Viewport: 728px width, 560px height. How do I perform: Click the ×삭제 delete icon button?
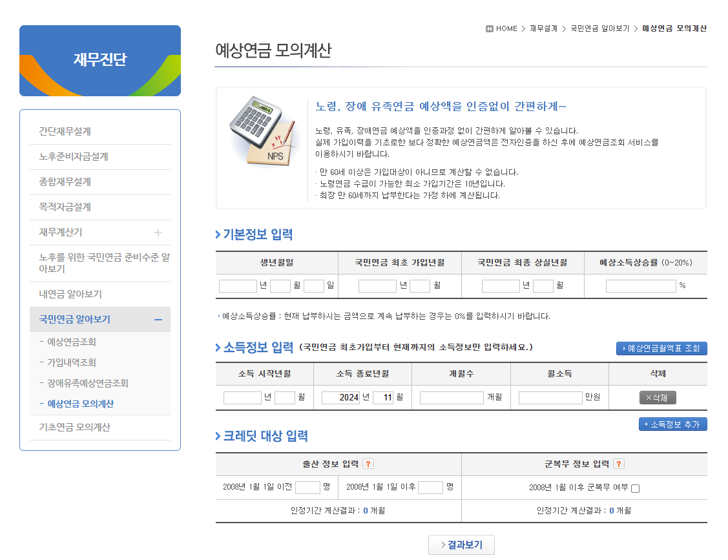coord(657,398)
